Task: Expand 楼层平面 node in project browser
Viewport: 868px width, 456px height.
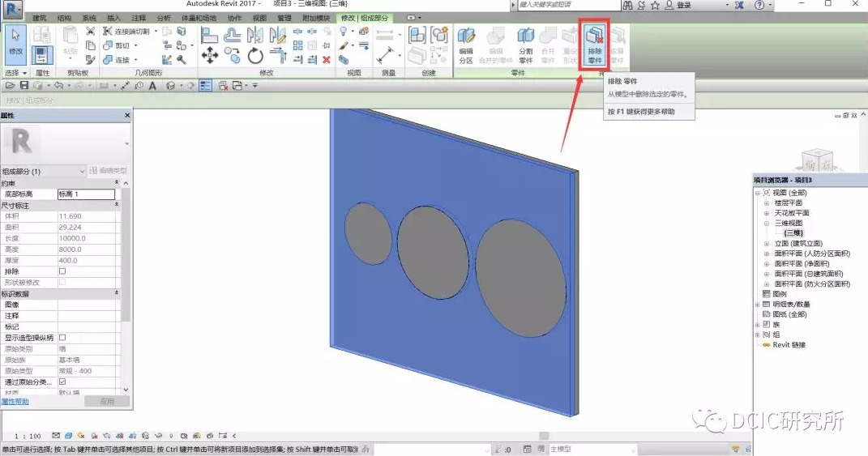Action: pos(767,203)
